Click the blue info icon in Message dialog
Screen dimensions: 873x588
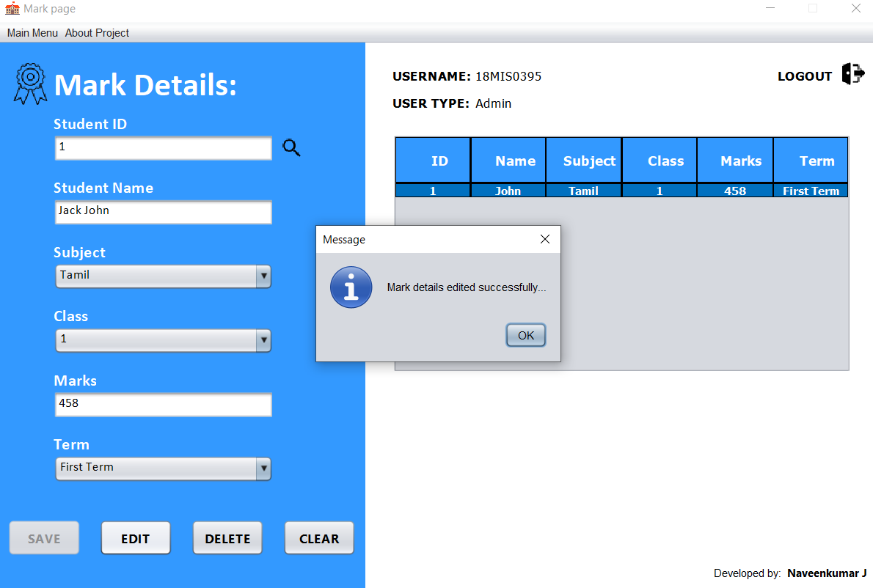[x=351, y=287]
